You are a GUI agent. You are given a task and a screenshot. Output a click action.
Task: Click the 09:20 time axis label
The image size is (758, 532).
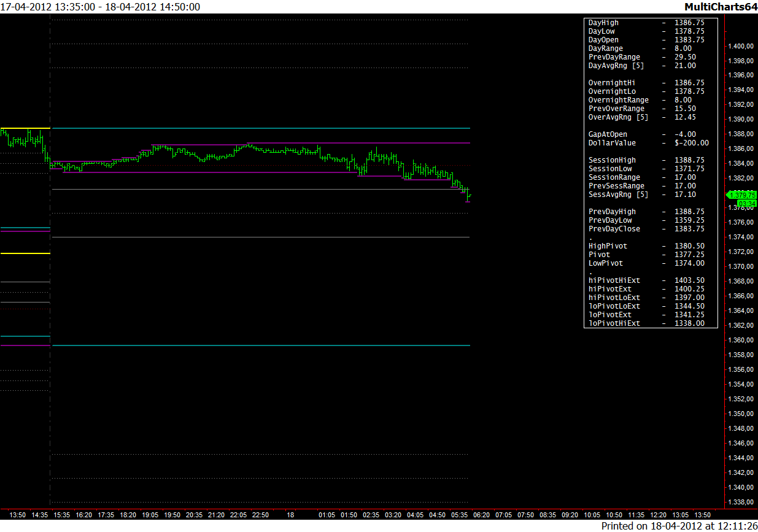[570, 515]
